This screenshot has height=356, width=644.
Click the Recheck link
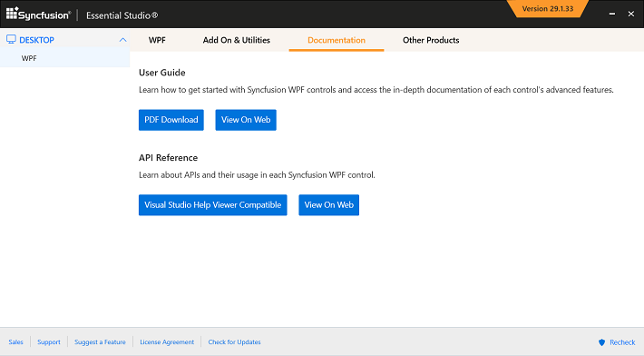tap(622, 342)
